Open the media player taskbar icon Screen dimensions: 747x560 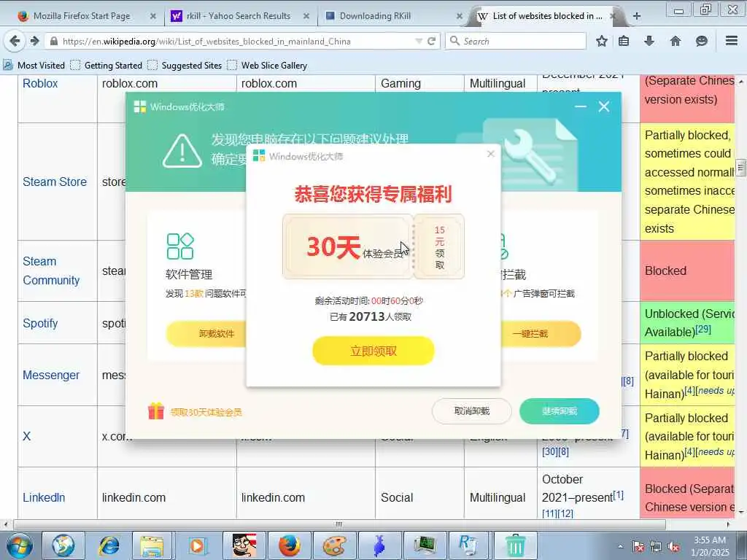pos(197,545)
